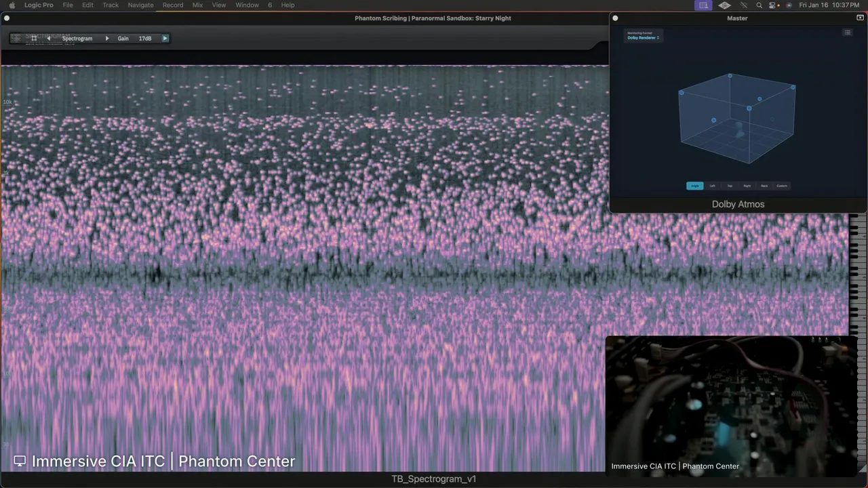The height and width of the screenshot is (488, 868).
Task: Click the Spectrogram view mode label
Action: [77, 39]
